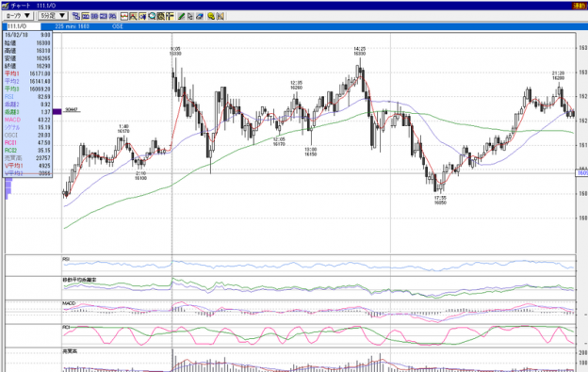
Task: Select the three-pane layout icon
Action: pos(103,16)
